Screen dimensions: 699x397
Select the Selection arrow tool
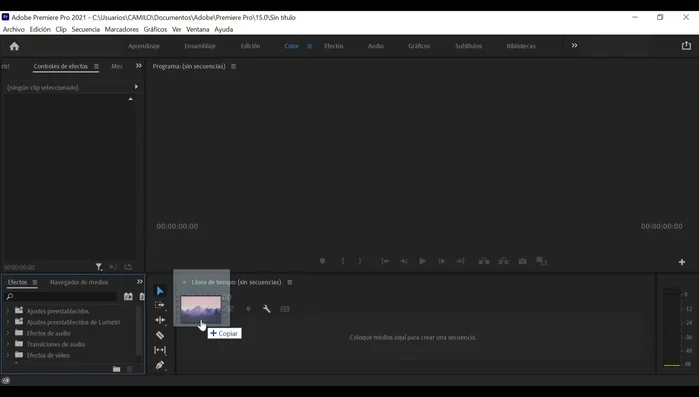pyautogui.click(x=160, y=291)
